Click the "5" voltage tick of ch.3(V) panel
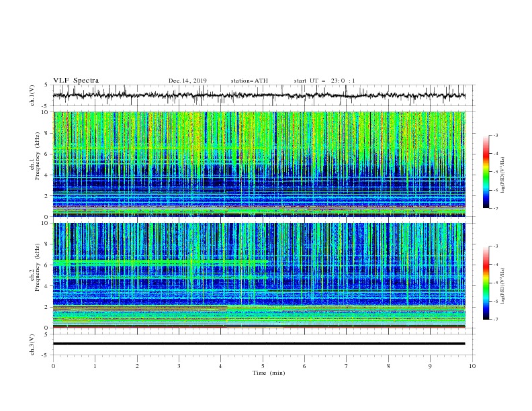Image resolution: width=532 pixels, height=411 pixels. (x=46, y=334)
